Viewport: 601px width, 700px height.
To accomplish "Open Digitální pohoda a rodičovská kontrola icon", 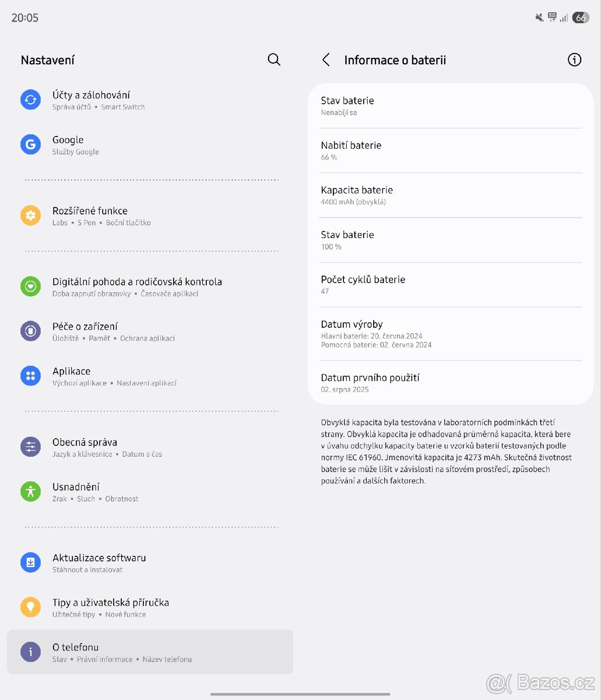I will pos(30,286).
